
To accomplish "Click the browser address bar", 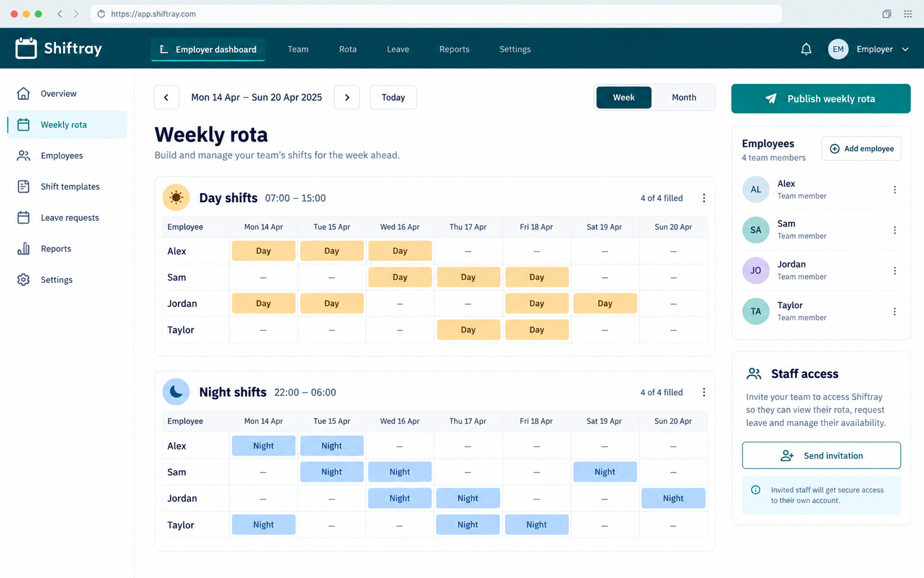I will (x=436, y=14).
